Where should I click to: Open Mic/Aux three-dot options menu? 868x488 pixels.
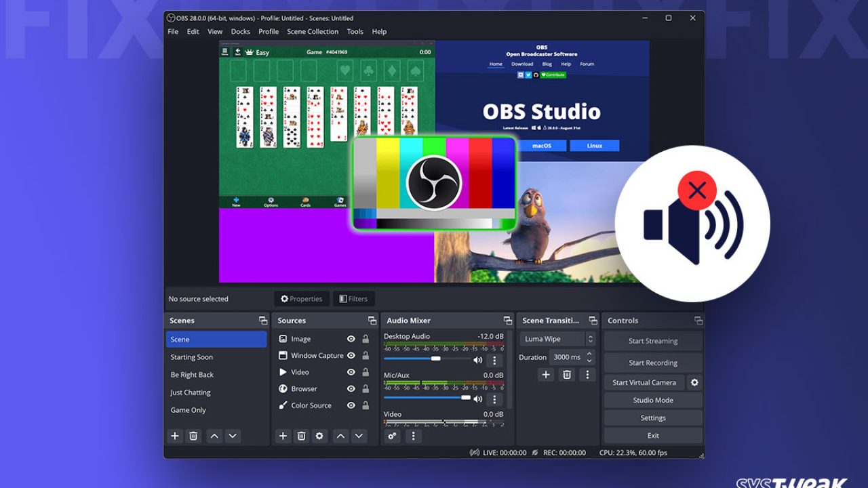pyautogui.click(x=494, y=399)
